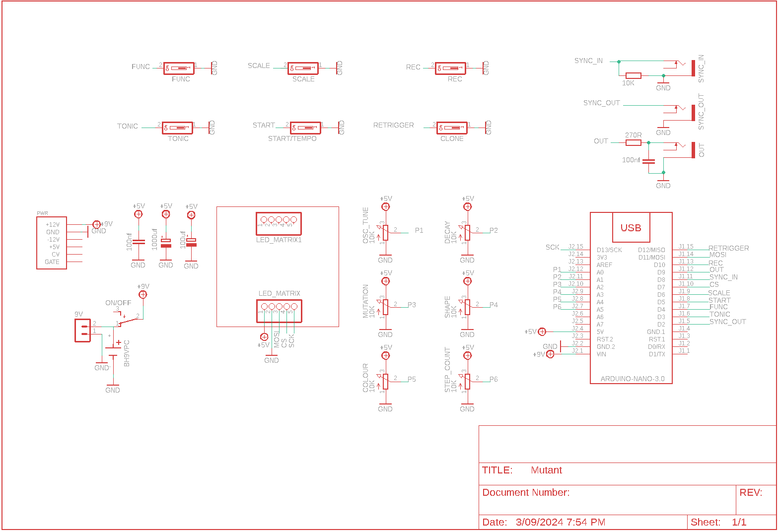Screen dimensions: 778x532
Task: Click the Document Number field
Action: click(607, 500)
